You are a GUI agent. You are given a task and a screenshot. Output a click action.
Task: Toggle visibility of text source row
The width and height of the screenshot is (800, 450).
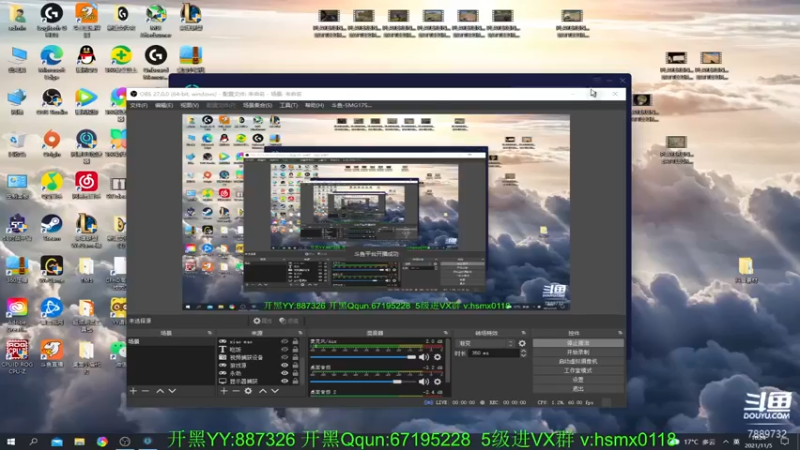(x=285, y=349)
